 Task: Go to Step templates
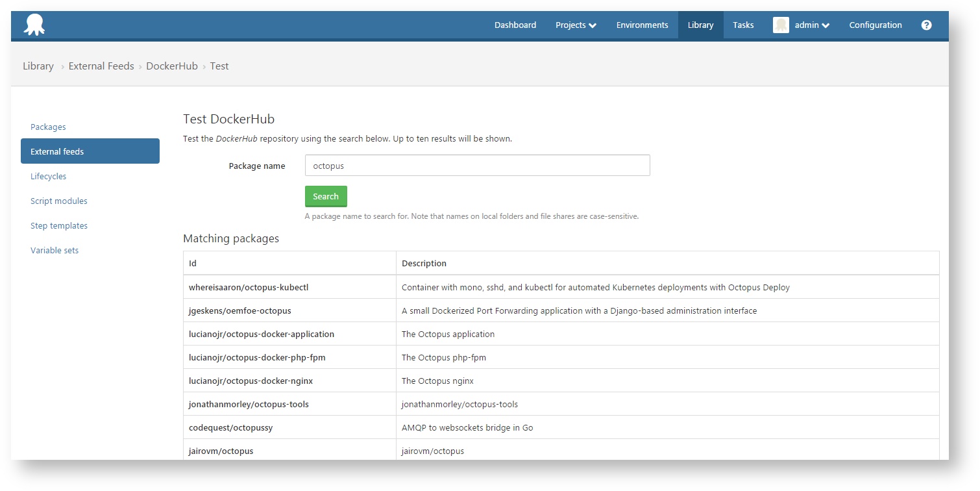click(58, 225)
